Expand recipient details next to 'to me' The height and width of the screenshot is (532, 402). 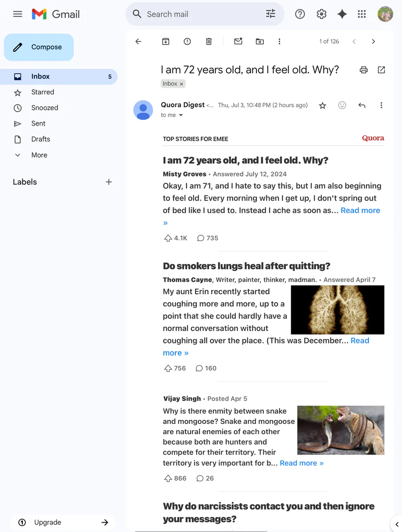click(x=181, y=115)
